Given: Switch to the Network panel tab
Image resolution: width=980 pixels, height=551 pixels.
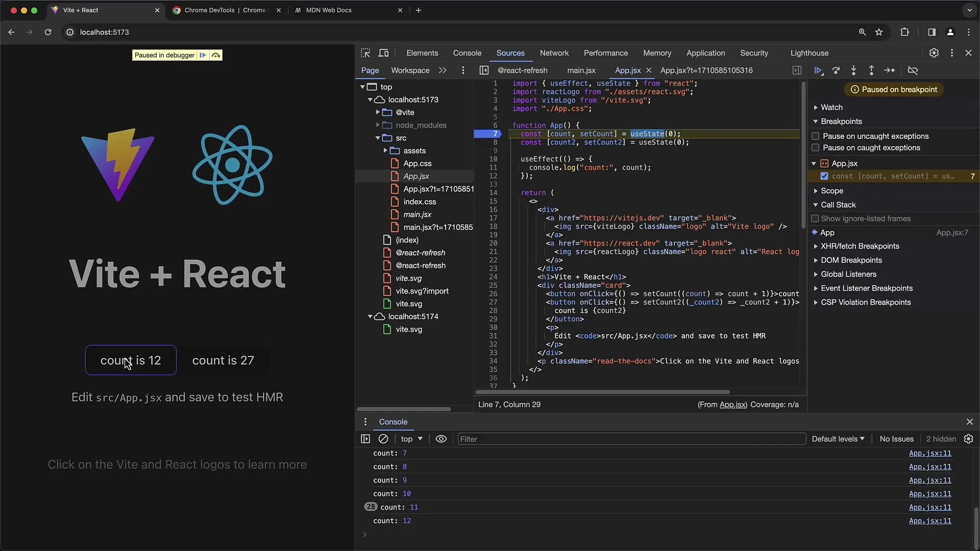Looking at the screenshot, I should pos(554,53).
